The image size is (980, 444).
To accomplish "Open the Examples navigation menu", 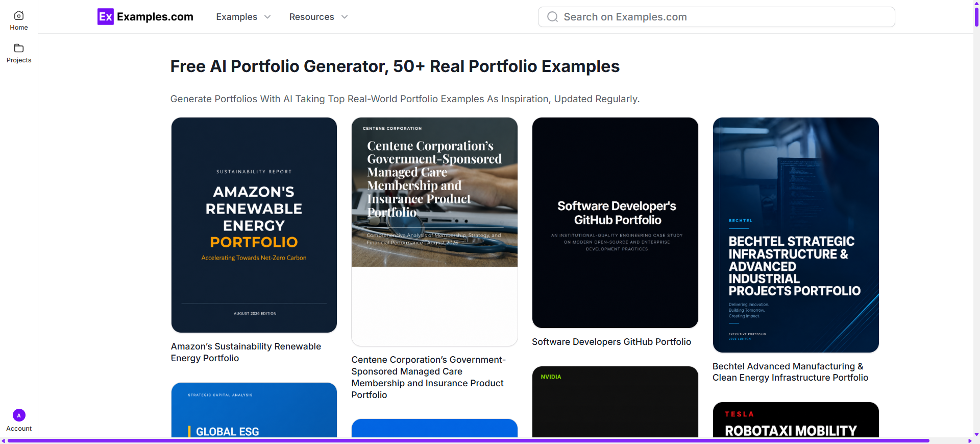I will click(243, 17).
